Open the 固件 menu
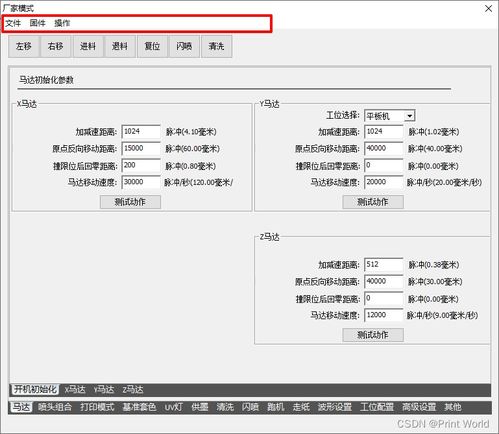This screenshot has height=434, width=499. click(37, 23)
